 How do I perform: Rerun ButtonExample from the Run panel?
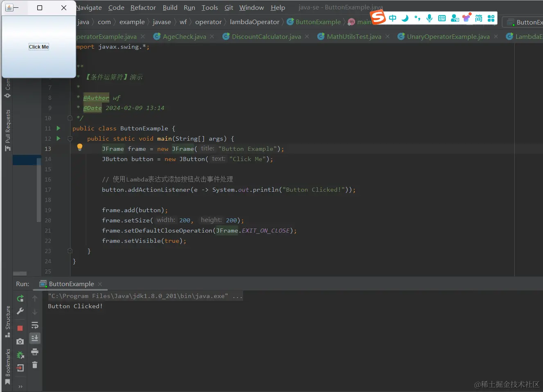20,298
